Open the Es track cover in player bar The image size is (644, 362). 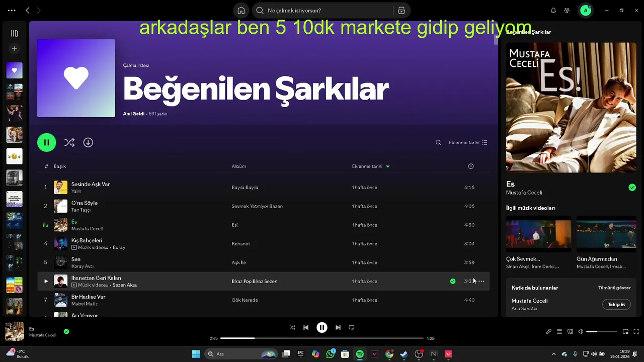point(14,331)
